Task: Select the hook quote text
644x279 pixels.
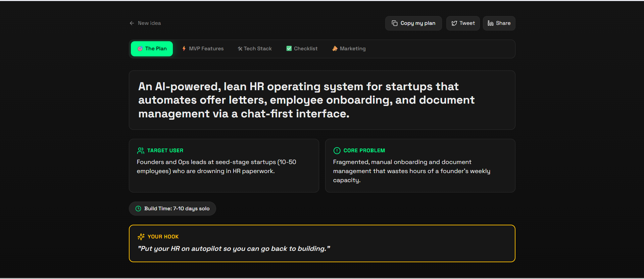Action: point(234,248)
